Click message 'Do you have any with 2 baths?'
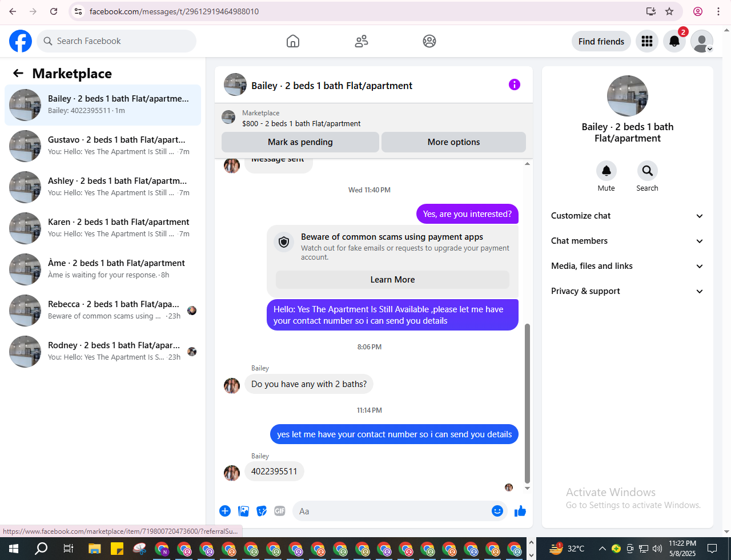 click(309, 384)
